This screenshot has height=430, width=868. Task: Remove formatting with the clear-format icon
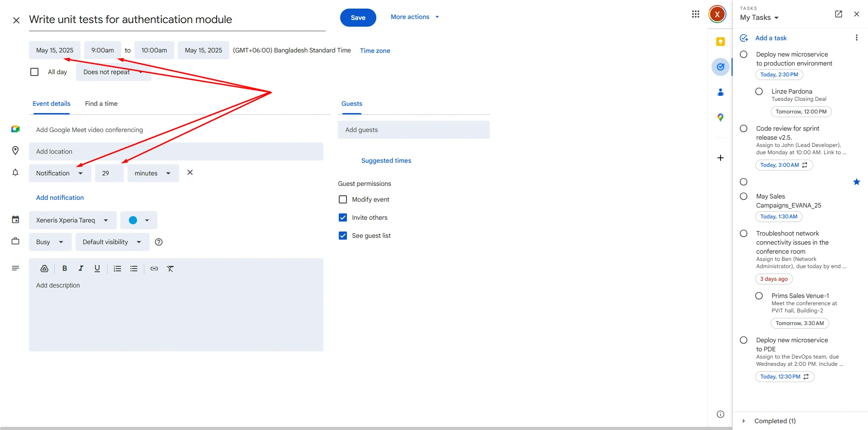tap(171, 269)
